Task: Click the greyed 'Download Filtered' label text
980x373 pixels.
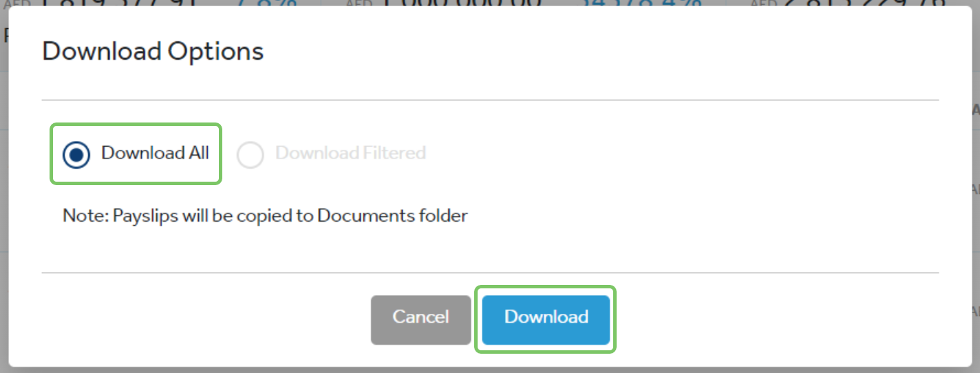Action: (350, 153)
